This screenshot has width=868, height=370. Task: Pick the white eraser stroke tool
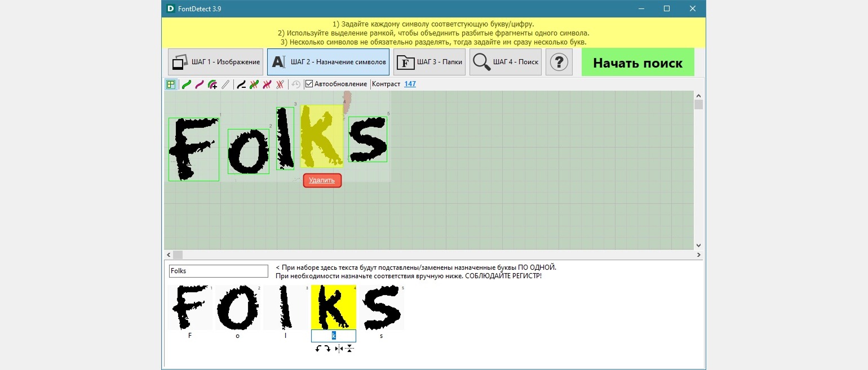click(x=225, y=84)
